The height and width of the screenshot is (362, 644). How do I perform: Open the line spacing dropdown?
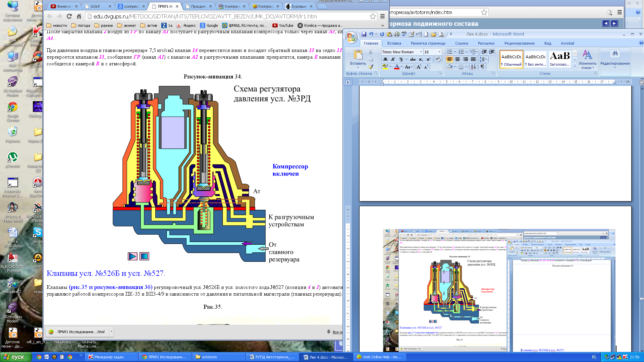483,59
